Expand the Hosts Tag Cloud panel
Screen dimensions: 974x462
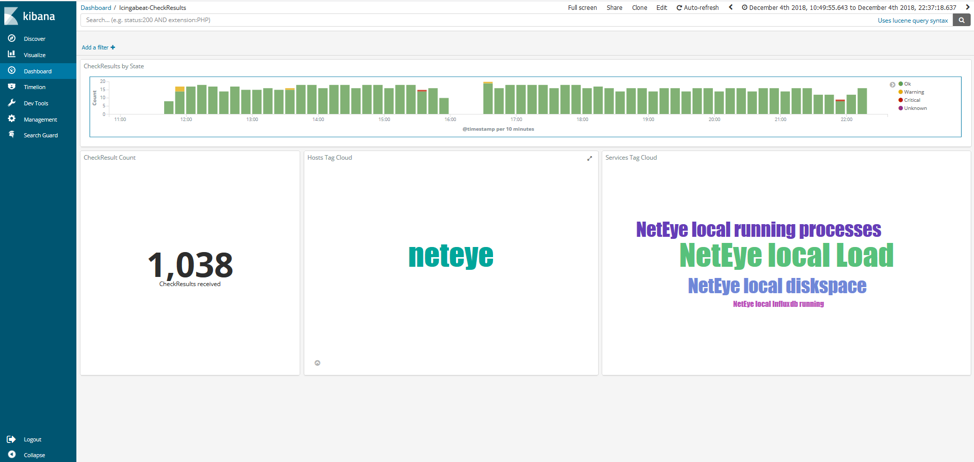pos(589,158)
